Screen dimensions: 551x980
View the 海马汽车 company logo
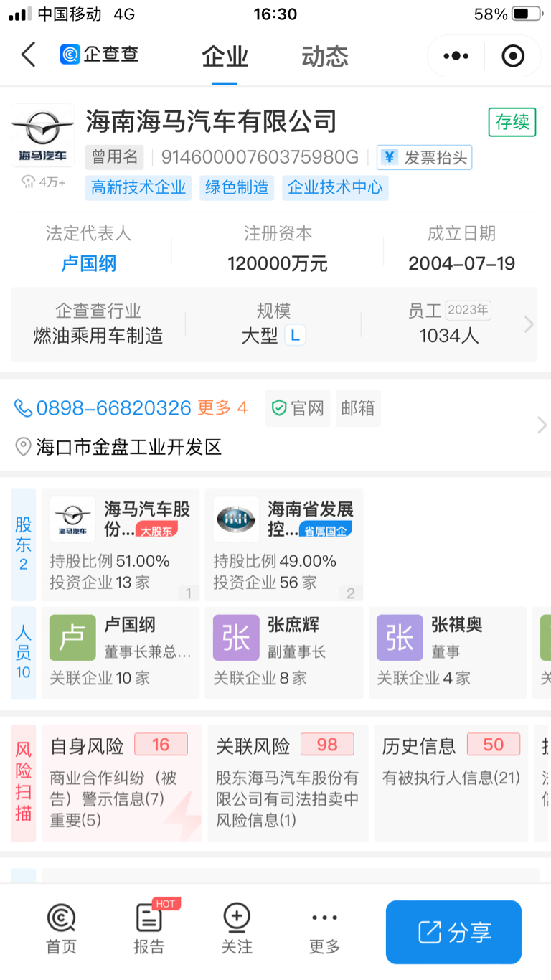pyautogui.click(x=42, y=136)
